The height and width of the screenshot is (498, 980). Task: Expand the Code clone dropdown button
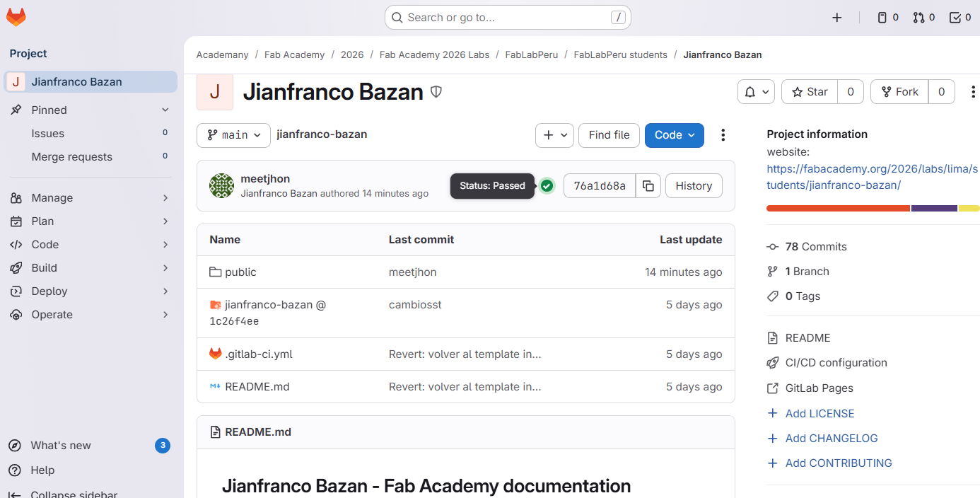[x=674, y=135]
